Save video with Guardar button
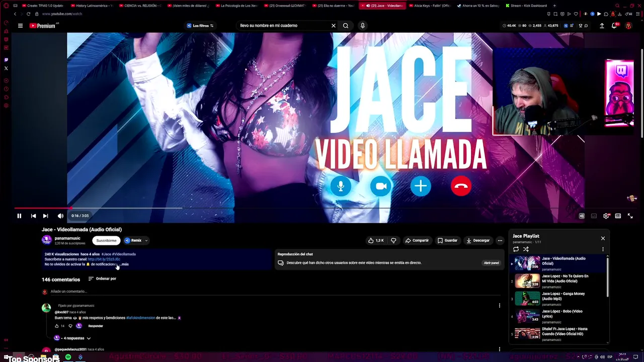Image resolution: width=644 pixels, height=362 pixels. point(447,240)
